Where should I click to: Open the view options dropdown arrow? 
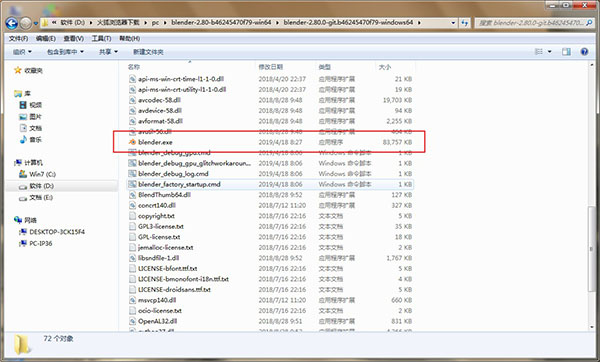pos(549,52)
